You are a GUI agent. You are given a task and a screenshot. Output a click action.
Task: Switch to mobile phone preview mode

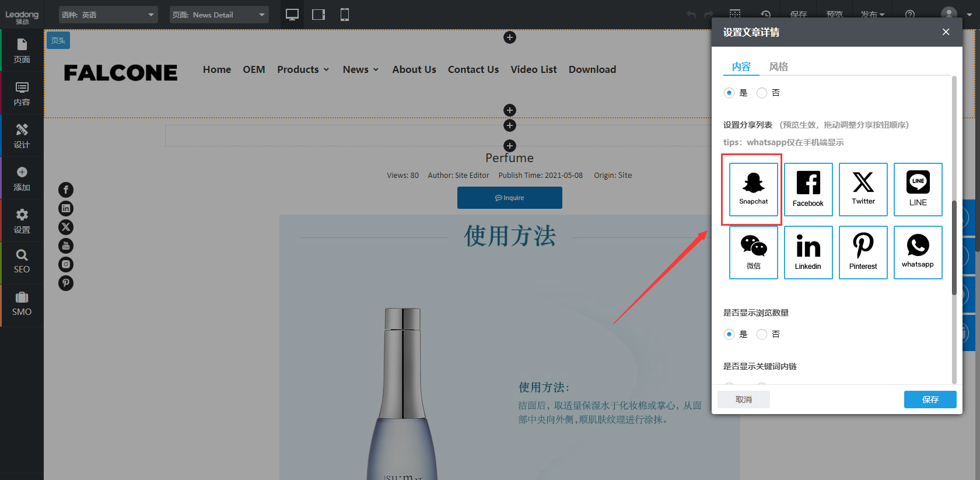point(345,15)
